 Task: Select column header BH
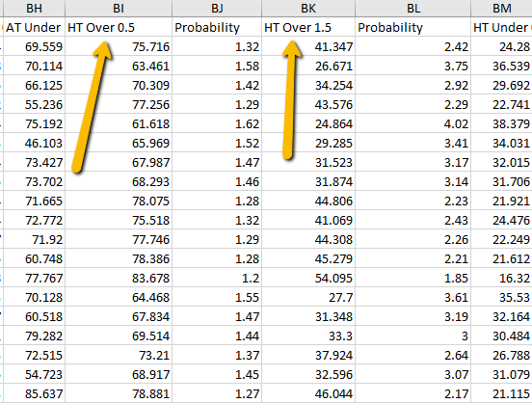[34, 8]
